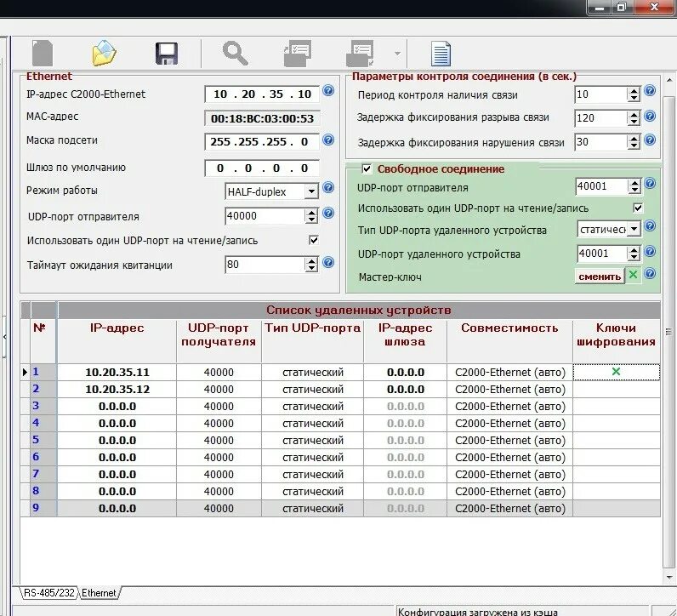Image resolution: width=677 pixels, height=616 pixels.
Task: Select the Ethernet tab
Action: click(99, 593)
